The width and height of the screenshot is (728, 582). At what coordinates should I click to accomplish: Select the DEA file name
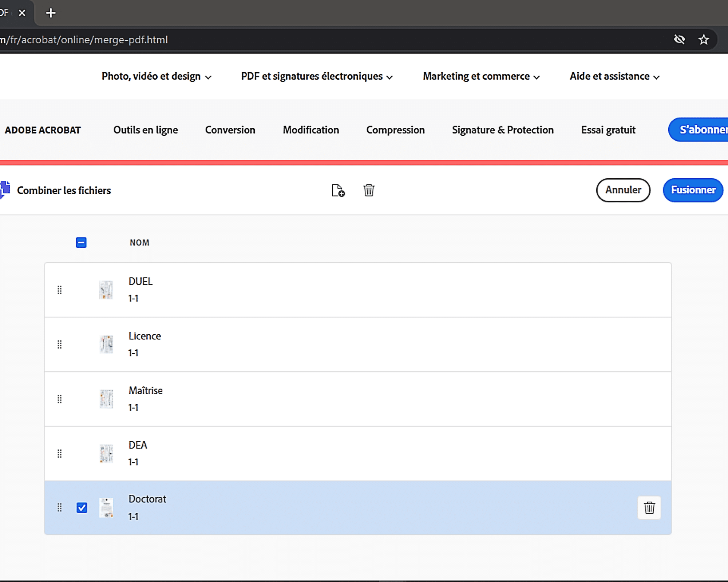point(138,445)
